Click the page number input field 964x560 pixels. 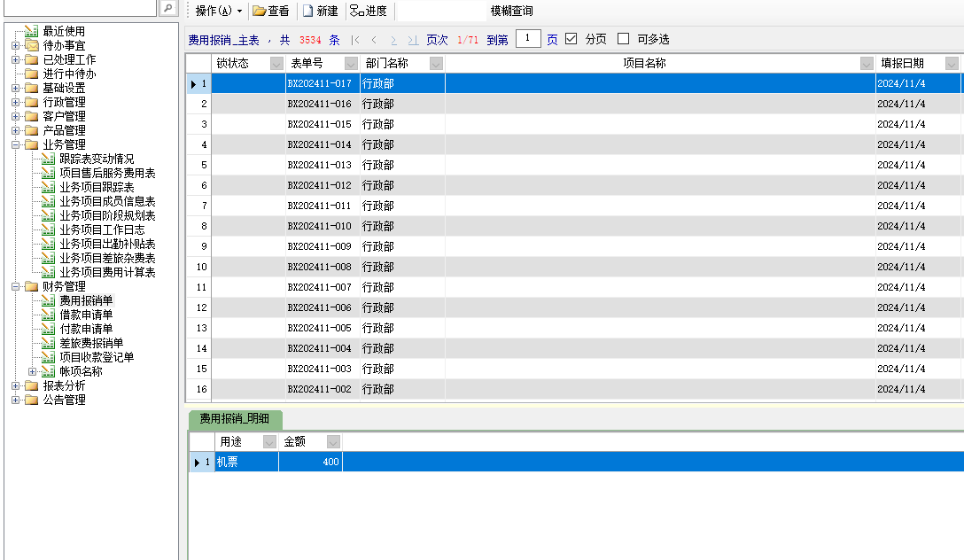(528, 39)
